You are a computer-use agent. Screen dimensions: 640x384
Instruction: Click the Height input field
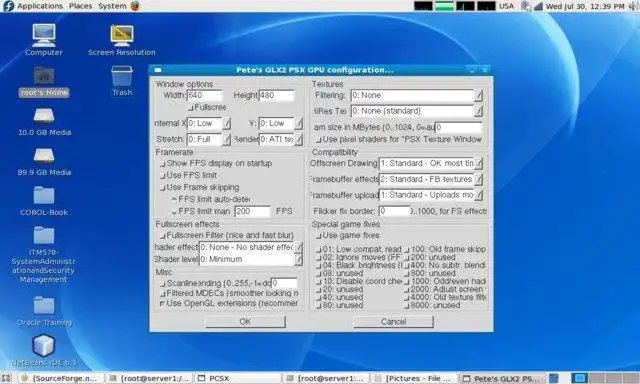pyautogui.click(x=276, y=95)
